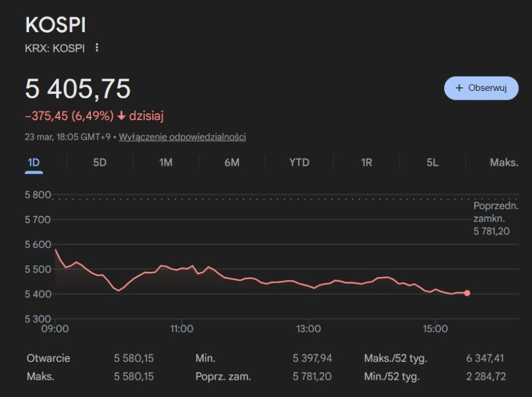Viewport: 532px width, 397px height.
Task: Click the Obserwuj follow button
Action: (x=481, y=88)
